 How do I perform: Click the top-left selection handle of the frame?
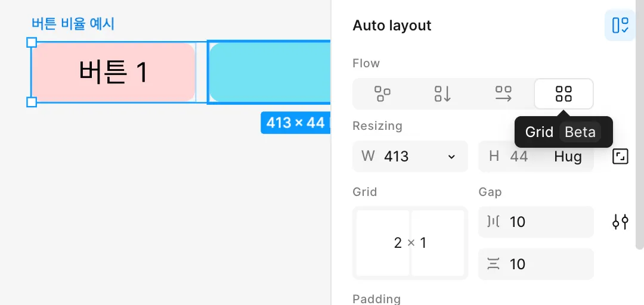click(x=32, y=42)
